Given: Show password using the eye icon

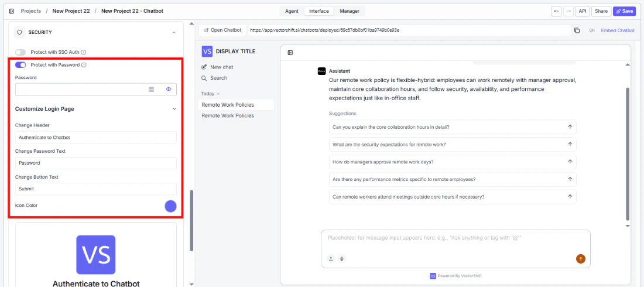Looking at the screenshot, I should pos(169,89).
